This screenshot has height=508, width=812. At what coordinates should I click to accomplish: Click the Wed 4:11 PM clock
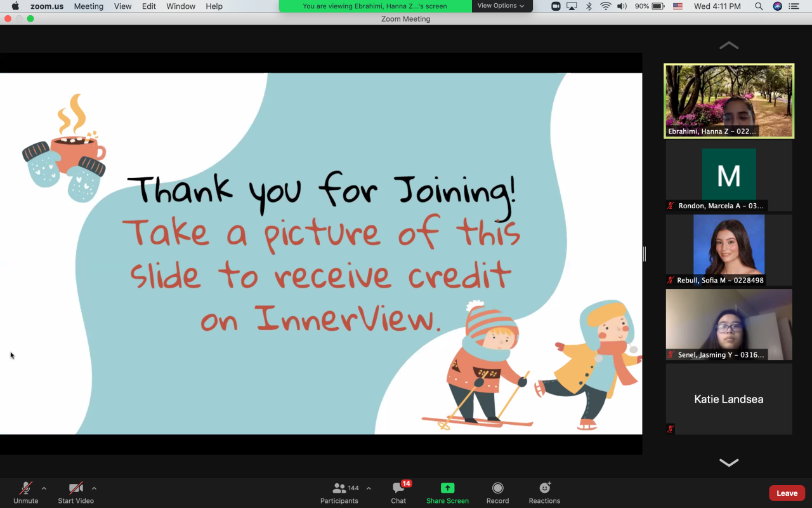tap(717, 6)
